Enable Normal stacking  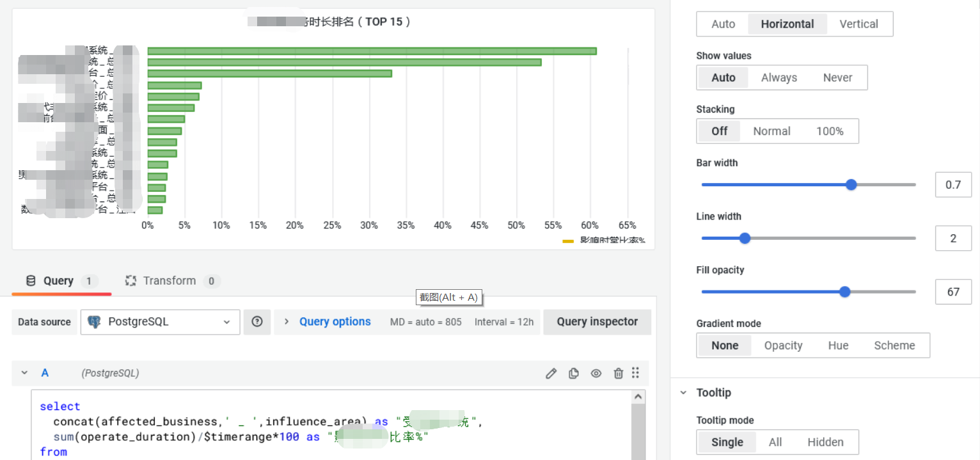771,131
